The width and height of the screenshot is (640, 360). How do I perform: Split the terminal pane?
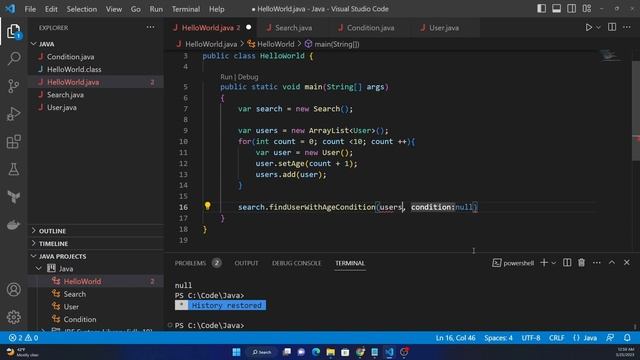tap(567, 262)
